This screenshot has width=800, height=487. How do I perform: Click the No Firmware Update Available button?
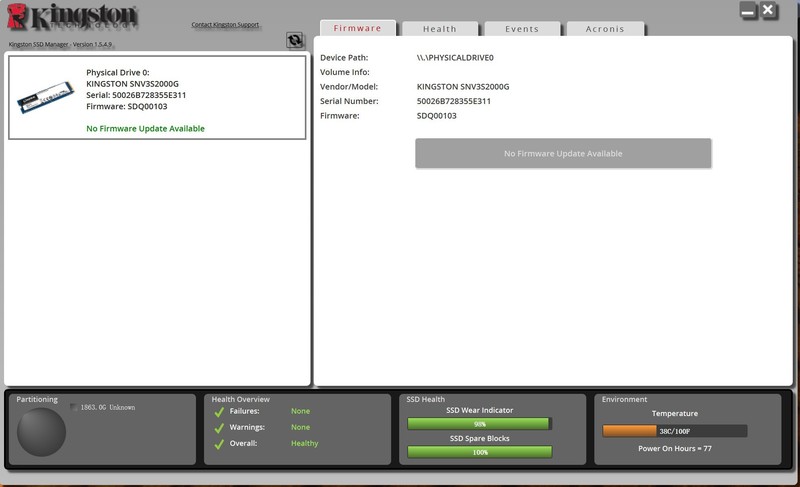563,153
